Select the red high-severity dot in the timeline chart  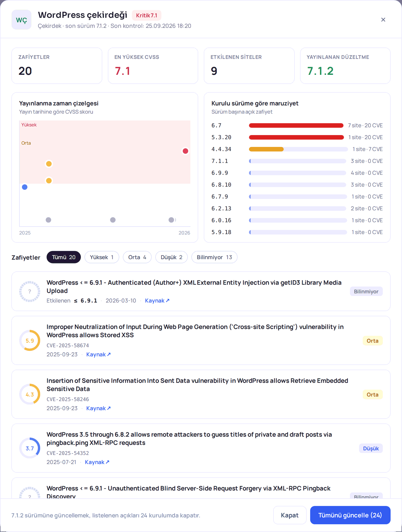click(185, 151)
